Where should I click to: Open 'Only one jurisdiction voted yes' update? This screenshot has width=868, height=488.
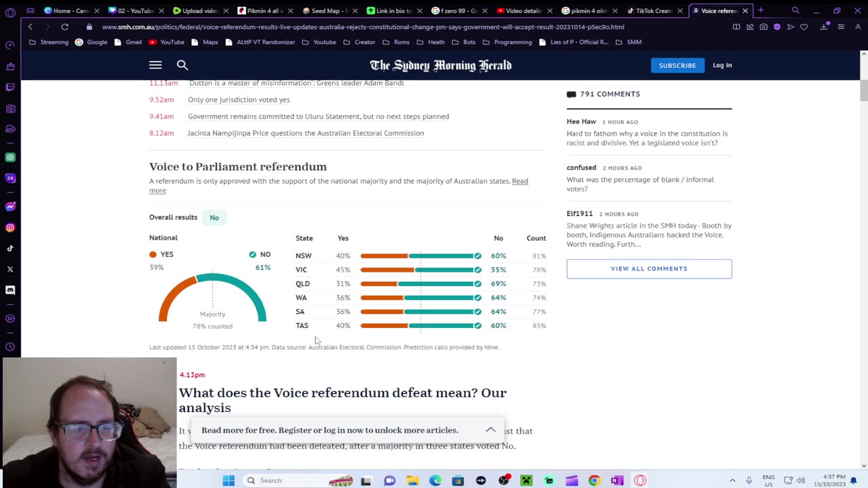239,100
